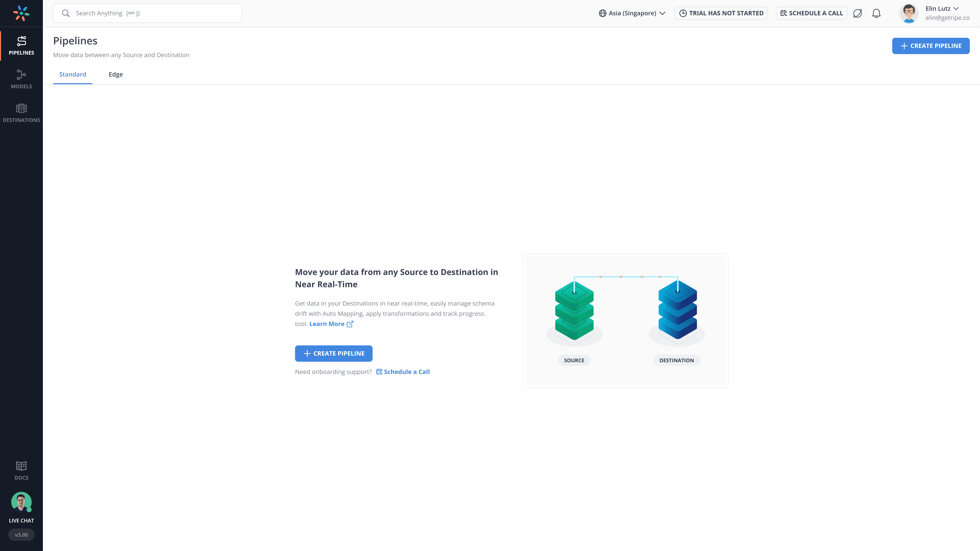
Task: Click the v3.00 version badge
Action: [21, 535]
